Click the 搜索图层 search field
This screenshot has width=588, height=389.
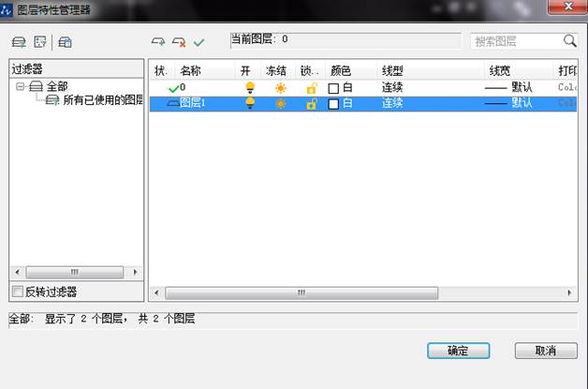click(515, 41)
